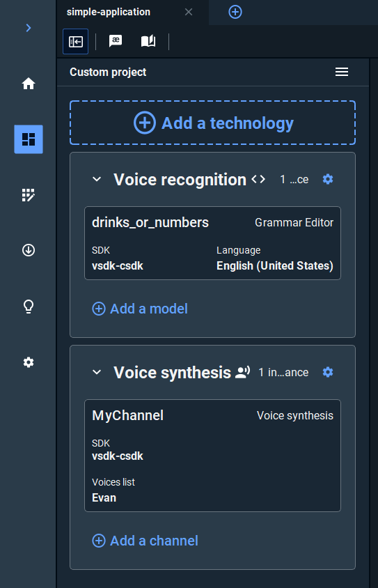Open the Custom project hamburger menu
The height and width of the screenshot is (588, 378).
(342, 72)
